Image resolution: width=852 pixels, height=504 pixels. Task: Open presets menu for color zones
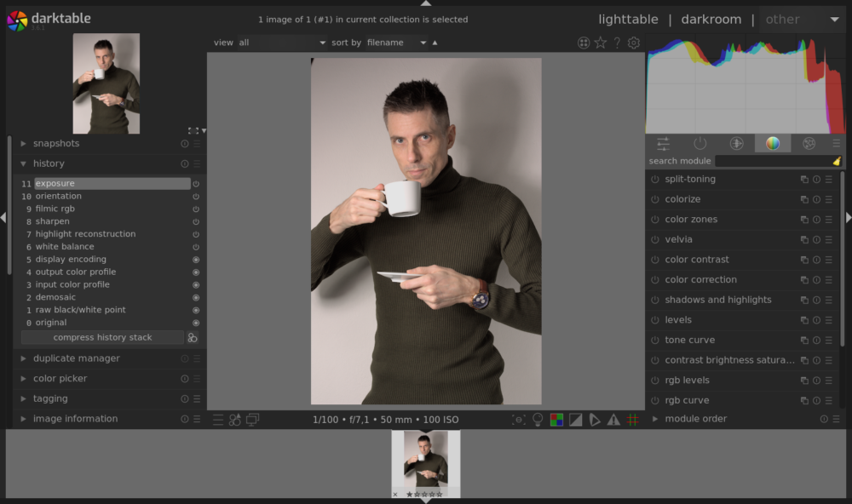pos(828,219)
